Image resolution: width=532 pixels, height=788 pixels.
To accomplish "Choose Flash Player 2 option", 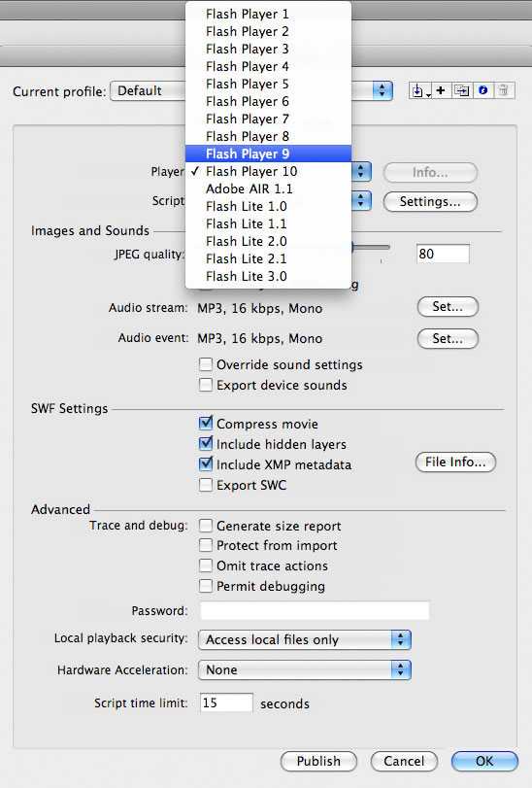I will pyautogui.click(x=268, y=32).
